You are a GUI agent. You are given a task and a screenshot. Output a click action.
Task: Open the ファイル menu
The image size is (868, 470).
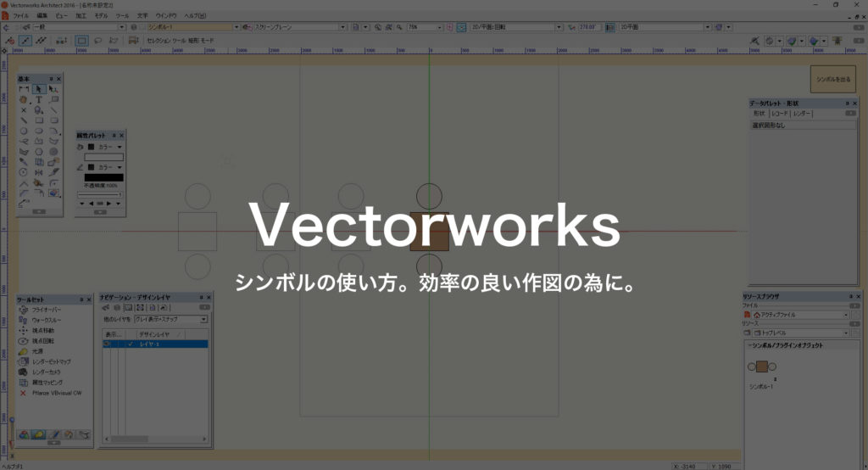click(20, 15)
